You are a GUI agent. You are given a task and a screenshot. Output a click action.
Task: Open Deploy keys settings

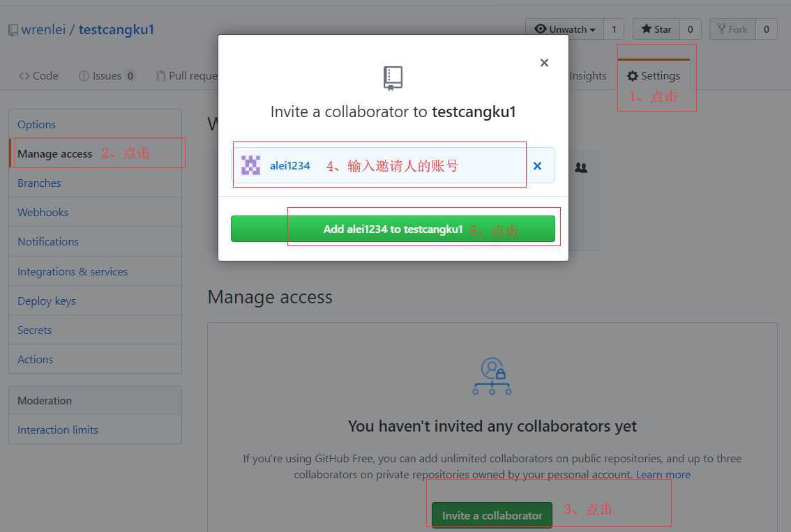click(96, 301)
